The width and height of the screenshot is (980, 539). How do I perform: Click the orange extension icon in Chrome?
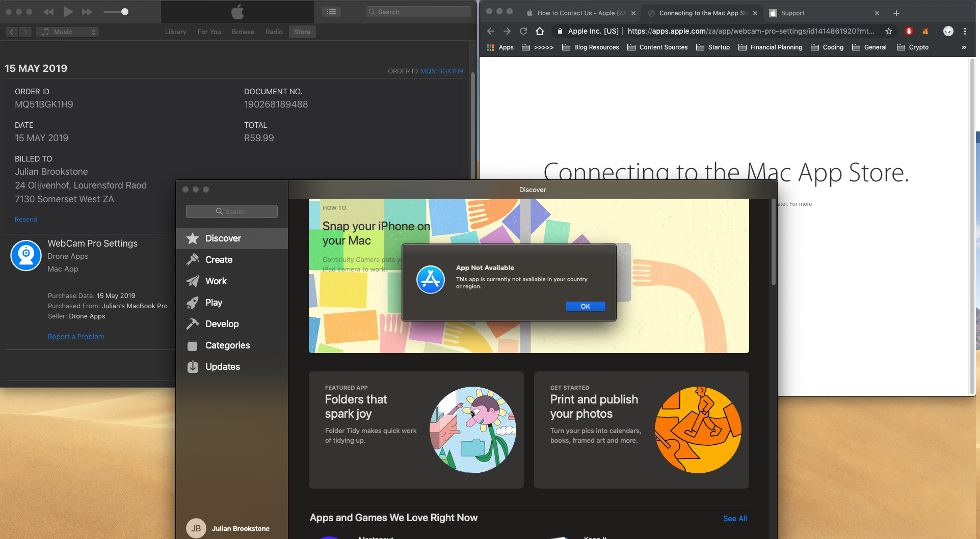click(925, 31)
